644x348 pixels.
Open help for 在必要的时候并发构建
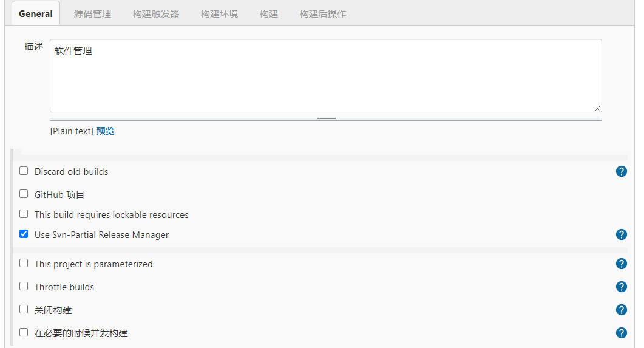point(622,333)
